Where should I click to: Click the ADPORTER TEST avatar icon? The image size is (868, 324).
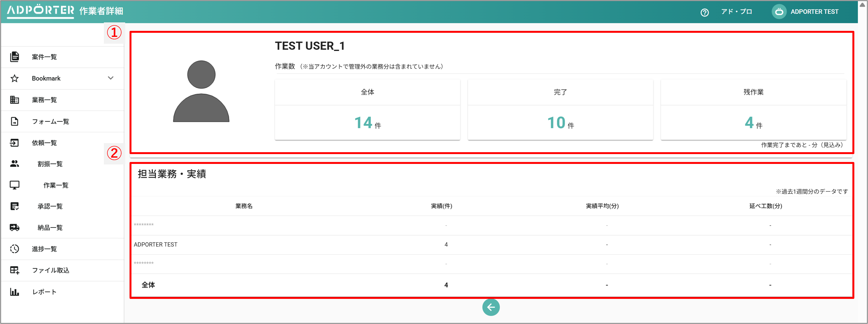(779, 11)
